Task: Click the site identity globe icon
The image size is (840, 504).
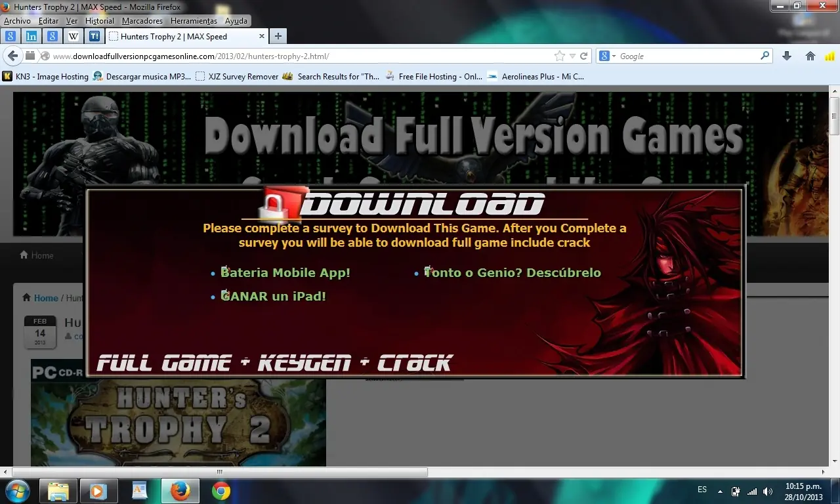Action: (x=45, y=56)
